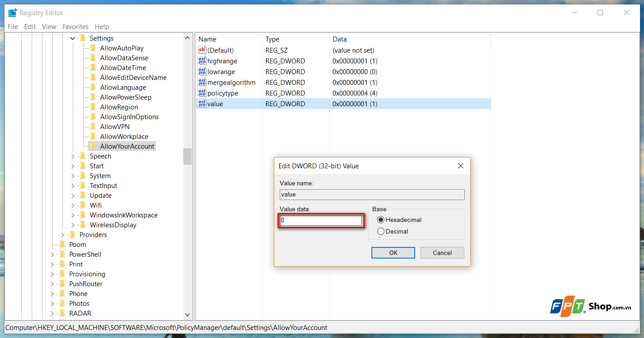644x338 pixels.
Task: Click the policytype REG_DWORD icon
Action: tap(202, 93)
